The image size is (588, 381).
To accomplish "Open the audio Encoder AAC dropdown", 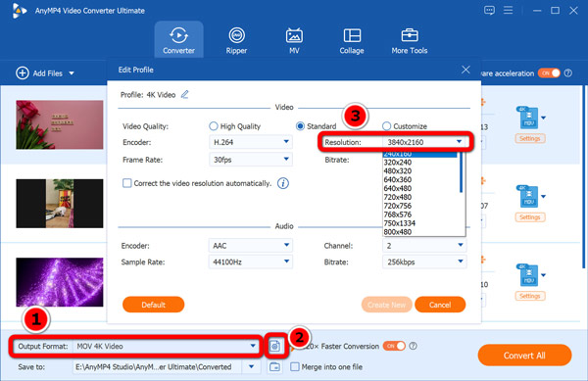I will (251, 246).
